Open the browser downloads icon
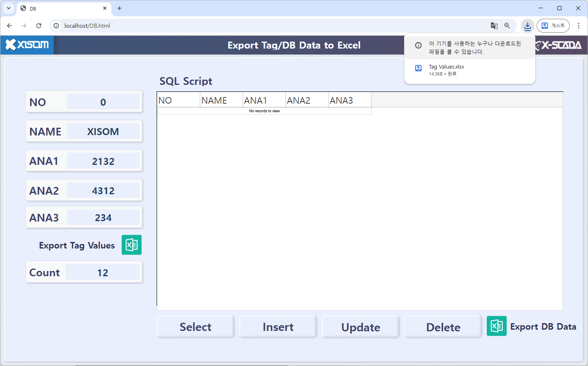This screenshot has height=366, width=588. click(x=527, y=26)
